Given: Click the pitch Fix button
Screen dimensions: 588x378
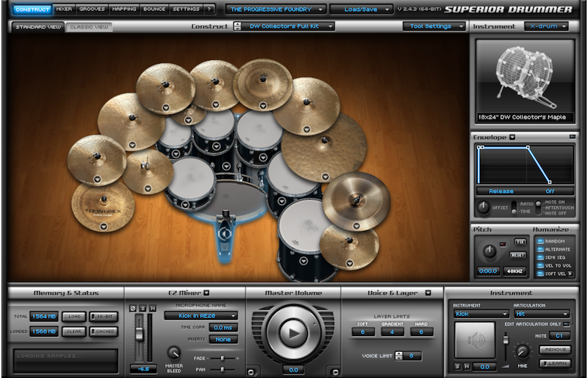Looking at the screenshot, I should pos(520,242).
